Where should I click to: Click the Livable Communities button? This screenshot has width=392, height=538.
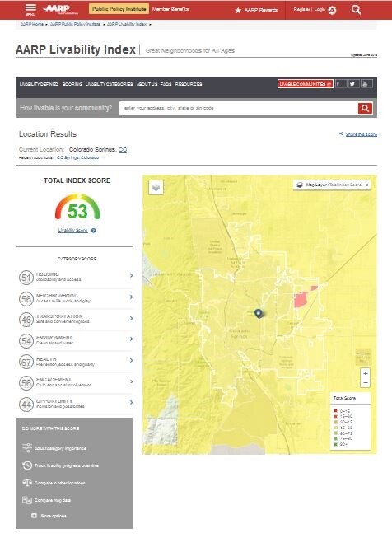pyautogui.click(x=306, y=84)
